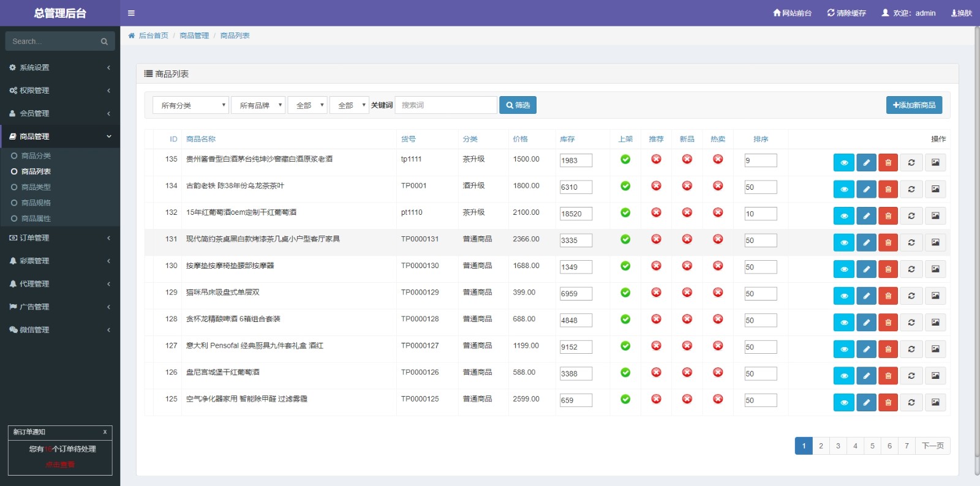Close the new order notification box
Viewport: 980px width, 486px height.
(x=105, y=432)
